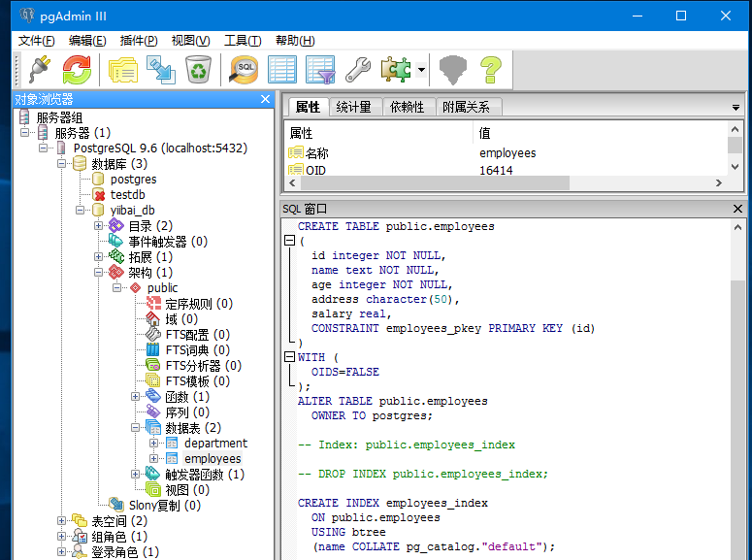
Task: Select the 序列 (0) tree item
Action: (187, 412)
